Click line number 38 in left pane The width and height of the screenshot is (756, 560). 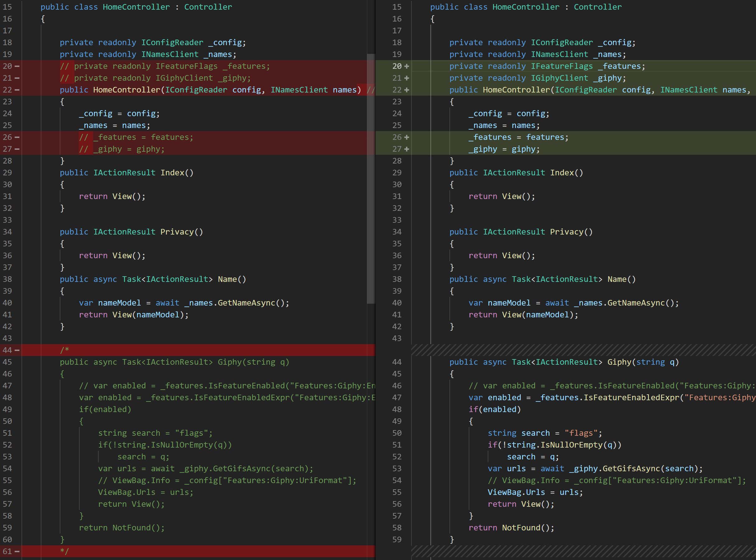(7, 279)
